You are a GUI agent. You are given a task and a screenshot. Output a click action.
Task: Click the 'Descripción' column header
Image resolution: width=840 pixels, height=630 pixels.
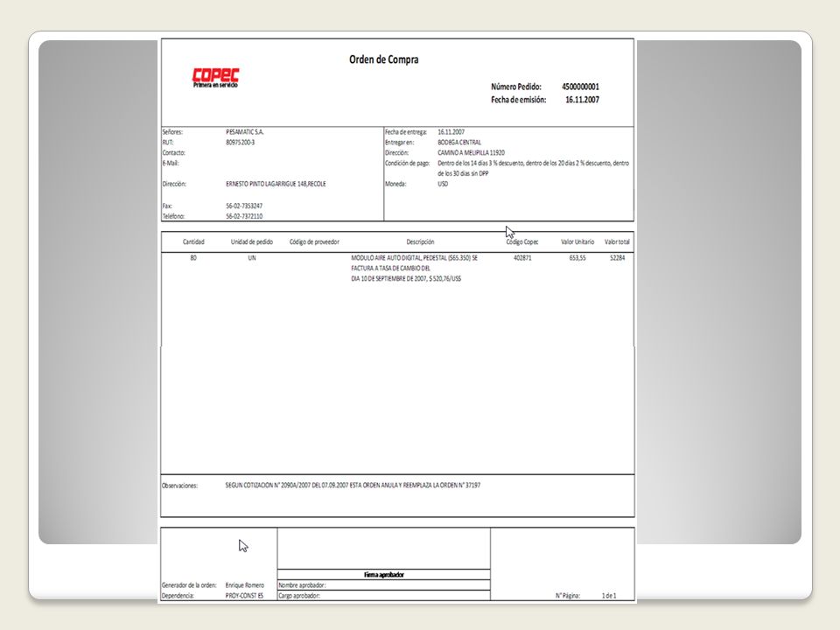420,241
